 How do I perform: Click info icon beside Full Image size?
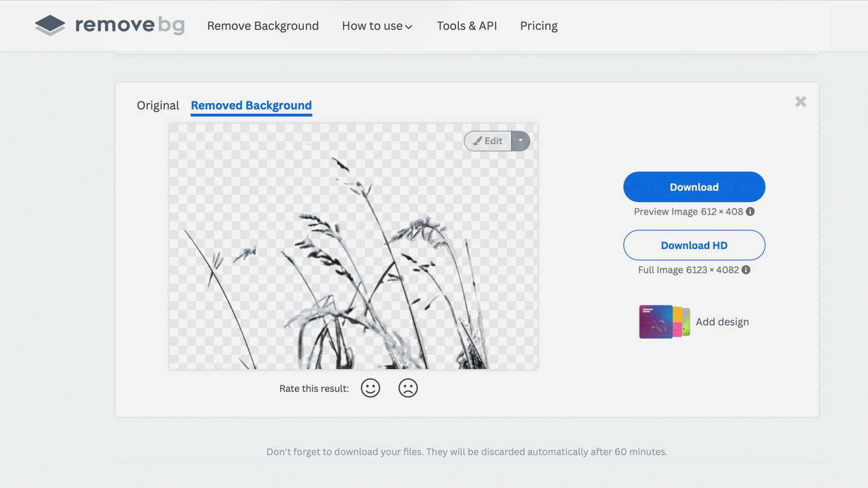746,270
